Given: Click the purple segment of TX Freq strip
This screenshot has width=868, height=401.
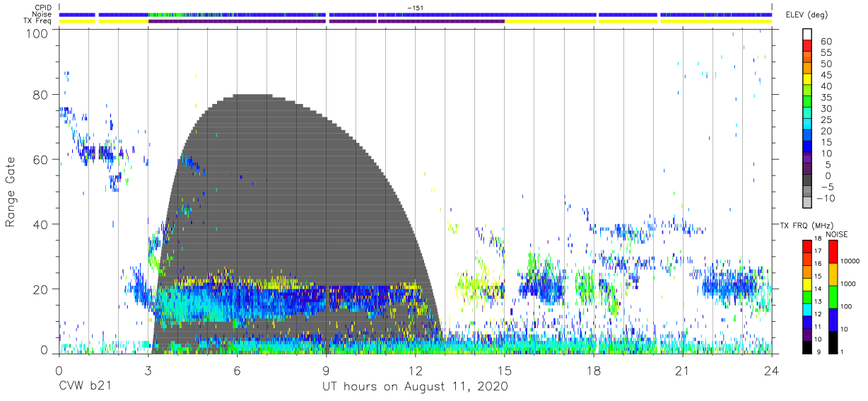Looking at the screenshot, I should click(x=326, y=21).
